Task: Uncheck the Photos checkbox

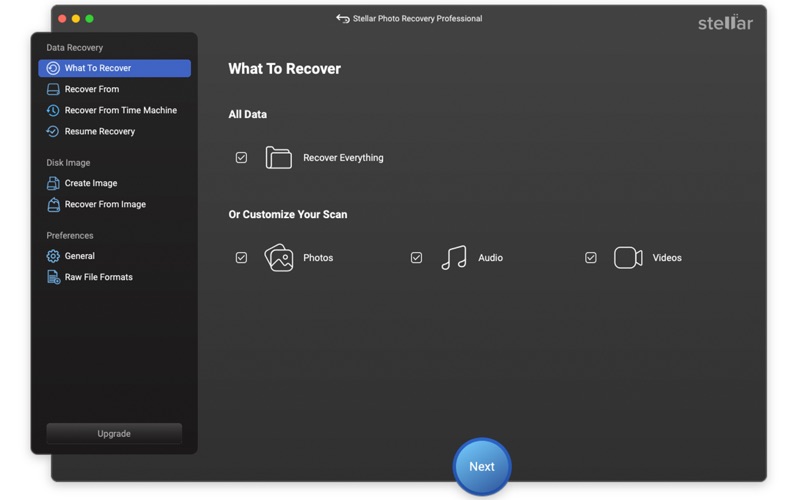Action: [x=241, y=258]
